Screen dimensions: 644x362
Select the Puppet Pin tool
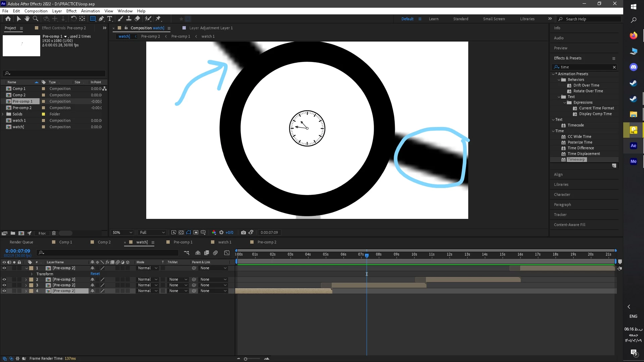click(x=158, y=19)
